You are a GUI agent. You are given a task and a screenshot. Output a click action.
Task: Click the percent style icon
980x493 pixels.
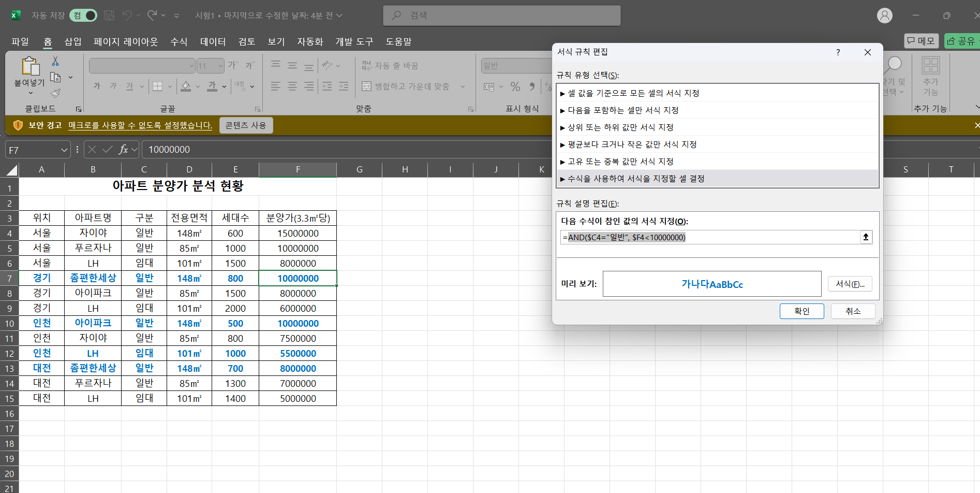[x=515, y=86]
